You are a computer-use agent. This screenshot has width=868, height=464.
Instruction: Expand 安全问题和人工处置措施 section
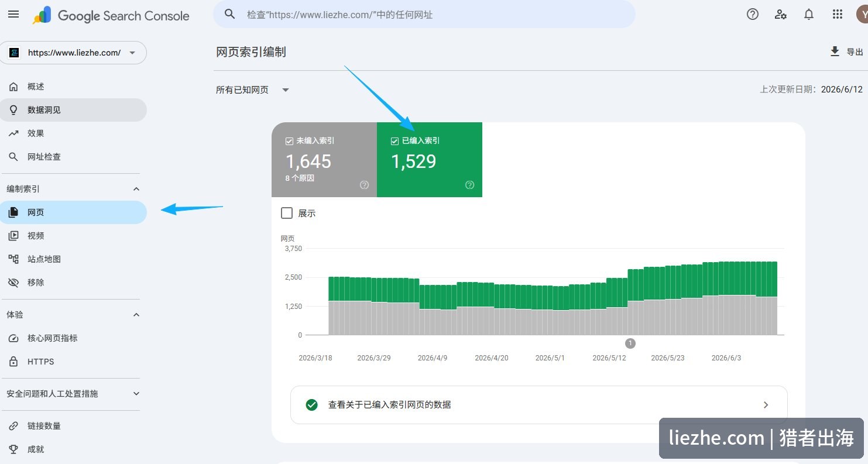136,394
